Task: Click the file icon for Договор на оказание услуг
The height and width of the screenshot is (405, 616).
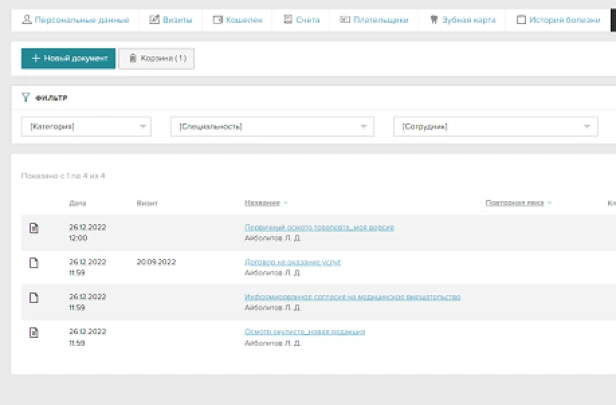Action: point(34,263)
